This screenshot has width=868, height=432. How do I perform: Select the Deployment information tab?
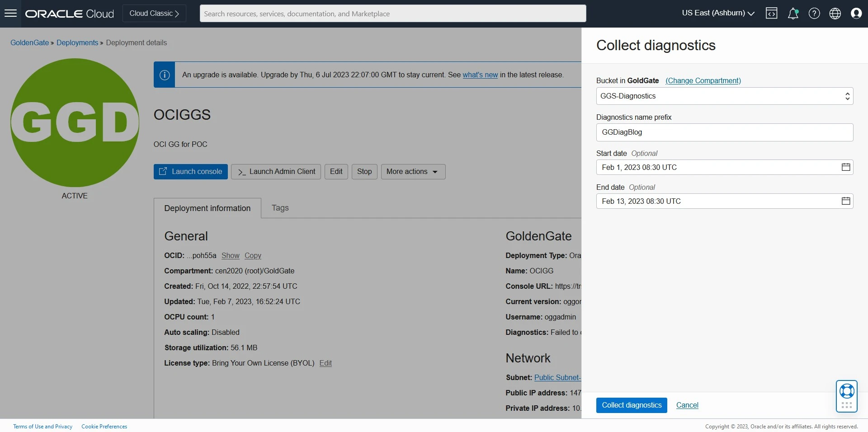tap(207, 208)
